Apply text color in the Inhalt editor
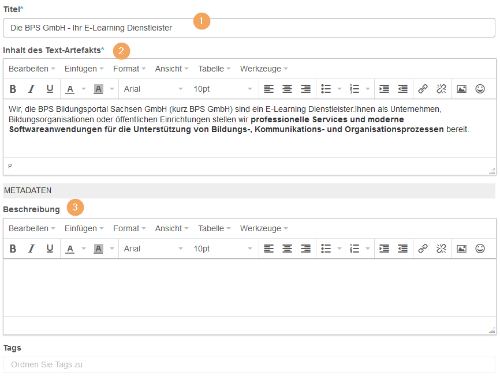The width and height of the screenshot is (500, 380). (x=70, y=89)
